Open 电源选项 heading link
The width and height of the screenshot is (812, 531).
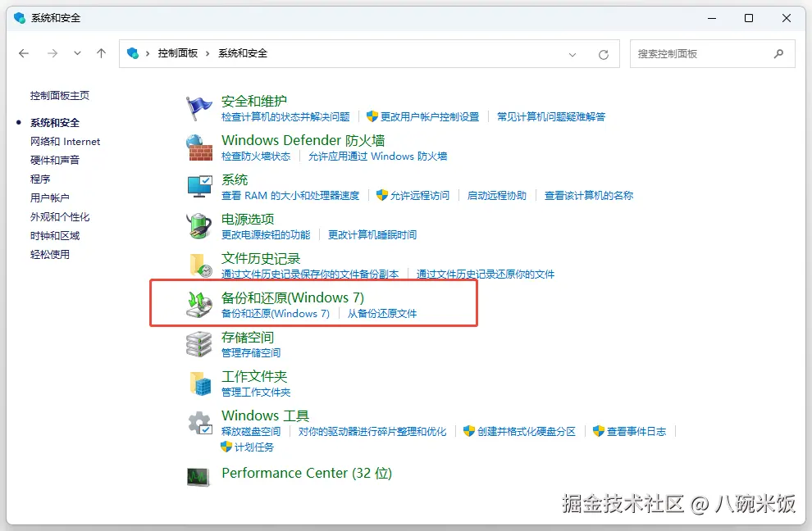click(248, 219)
